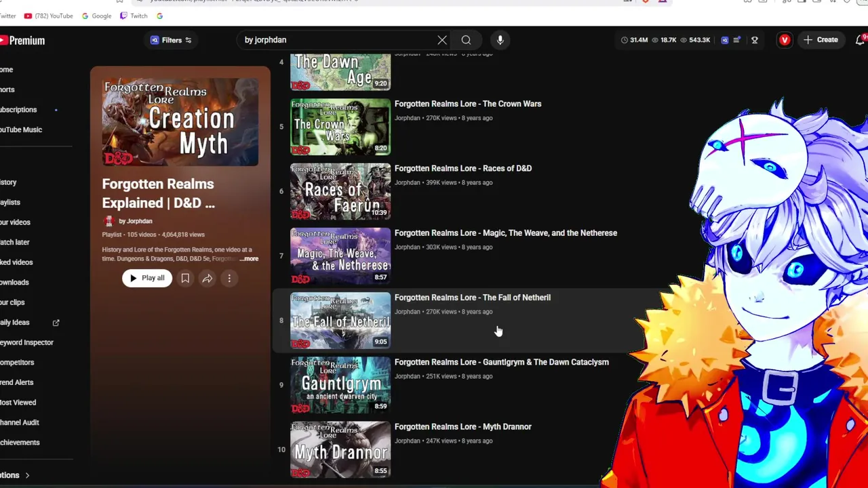Open the red V channel avatar
This screenshot has height=488, width=868.
[x=785, y=40]
